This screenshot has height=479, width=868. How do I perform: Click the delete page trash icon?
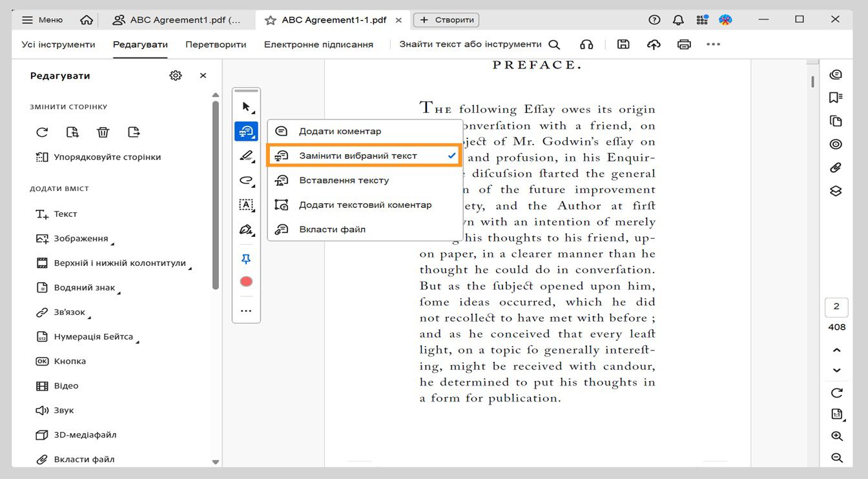[103, 132]
